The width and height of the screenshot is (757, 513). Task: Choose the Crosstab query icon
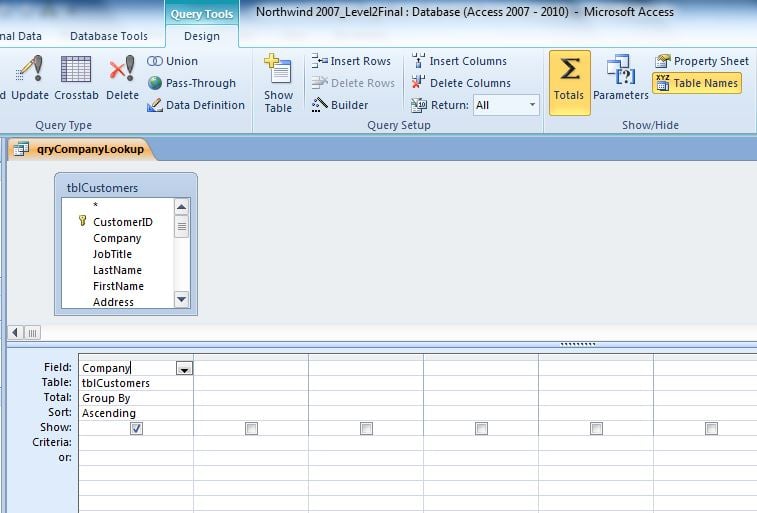(x=76, y=77)
